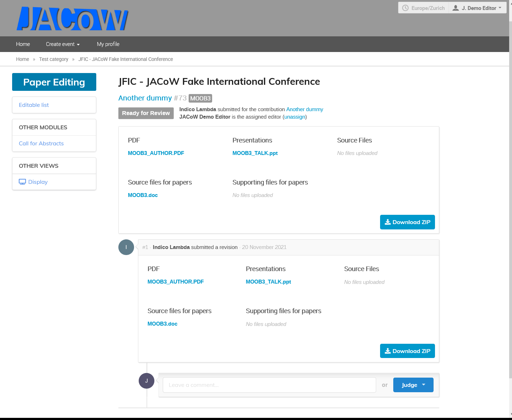This screenshot has width=512, height=420.
Task: Expand the Create event menu
Action: tap(63, 44)
